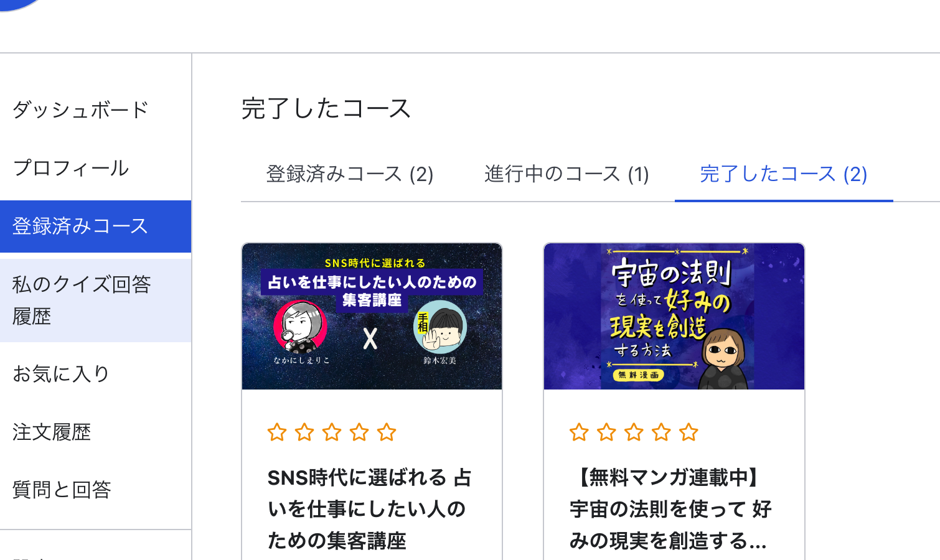Screen dimensions: 940x560
Task: Click fifth star of 宇宙の法則 course rating
Action: click(689, 432)
